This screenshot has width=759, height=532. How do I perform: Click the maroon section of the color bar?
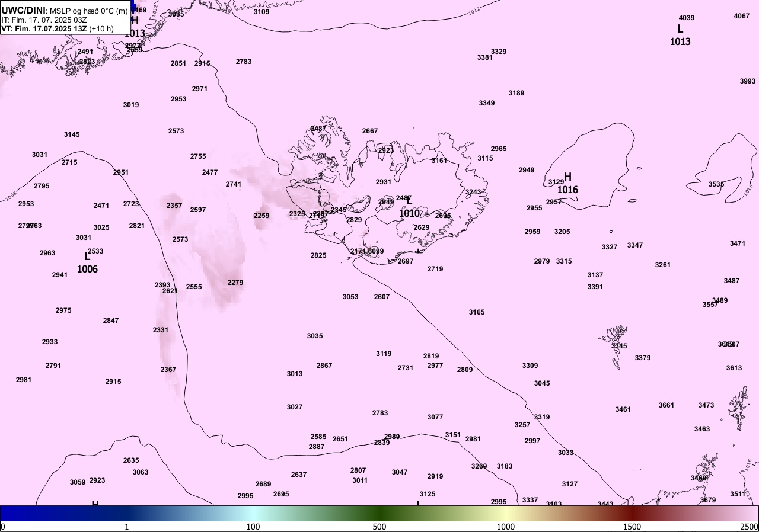[x=632, y=513]
